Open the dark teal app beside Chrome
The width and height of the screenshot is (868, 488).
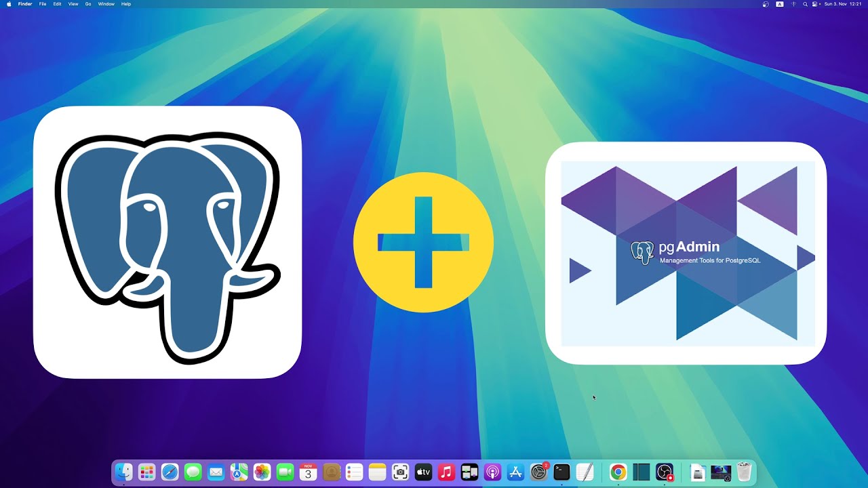pos(641,472)
